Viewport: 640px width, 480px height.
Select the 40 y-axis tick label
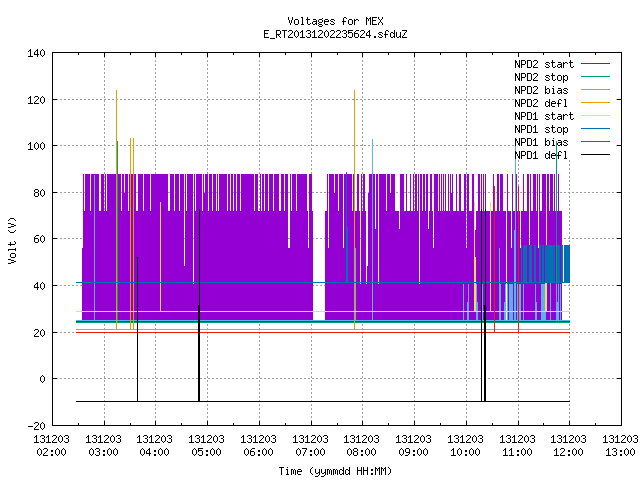(40, 286)
